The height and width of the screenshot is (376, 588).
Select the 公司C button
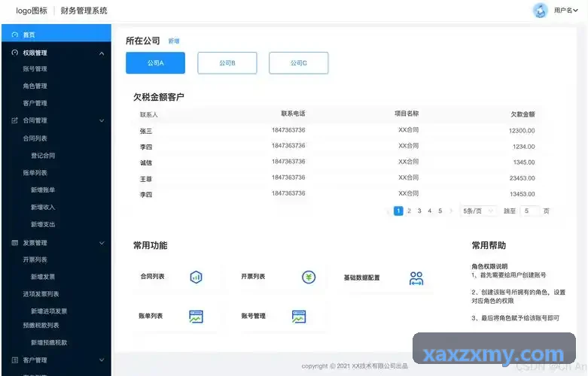click(298, 63)
